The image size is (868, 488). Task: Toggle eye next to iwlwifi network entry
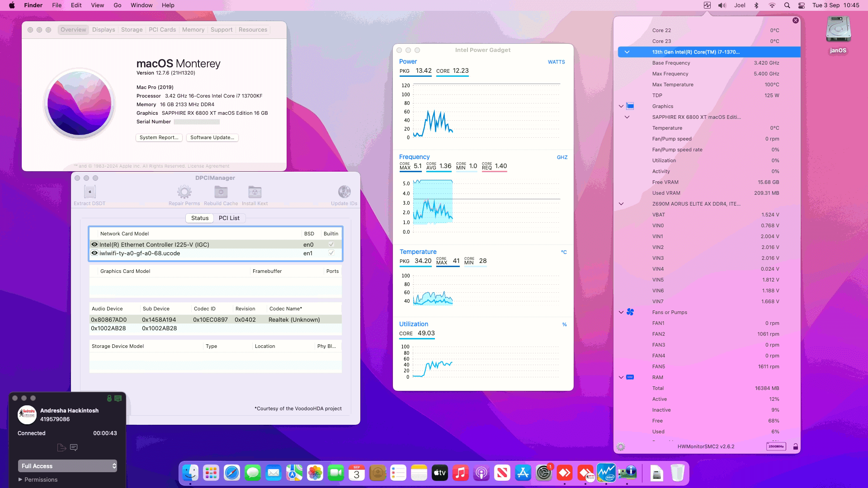coord(94,253)
